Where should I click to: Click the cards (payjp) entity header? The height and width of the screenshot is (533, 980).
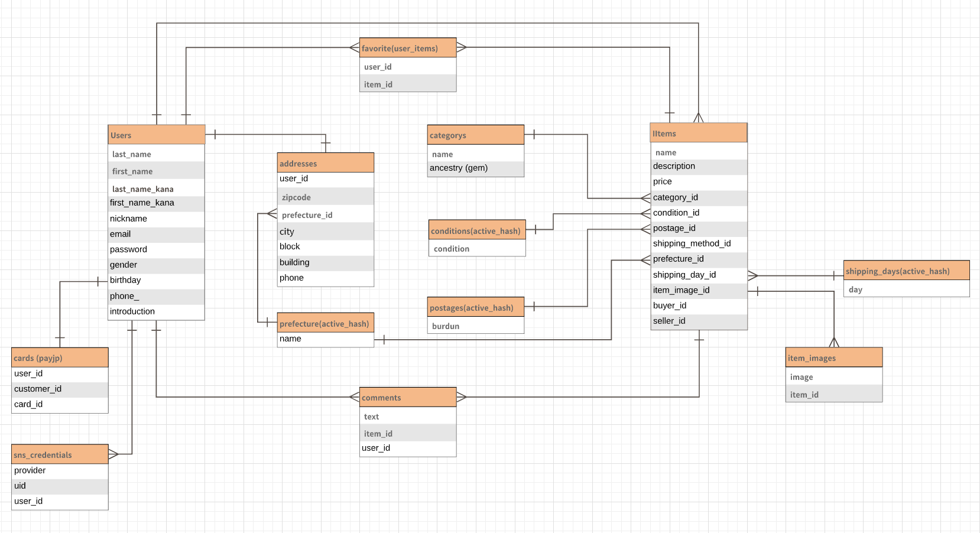tap(59, 357)
